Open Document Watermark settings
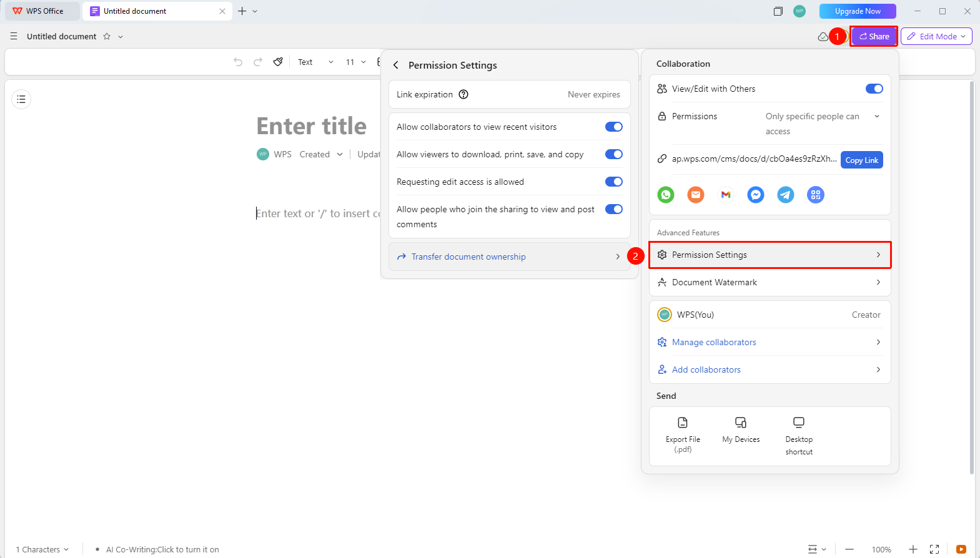 click(770, 282)
